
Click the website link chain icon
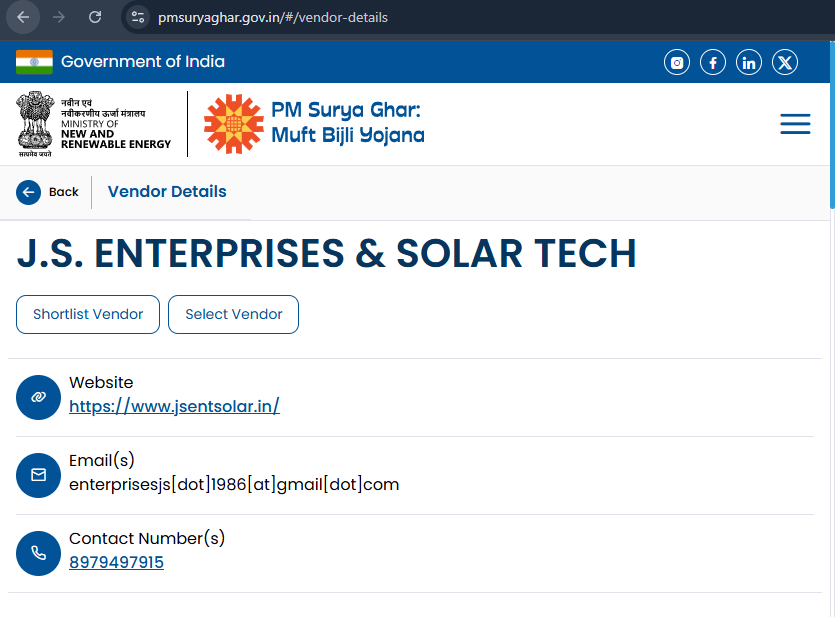click(x=38, y=397)
